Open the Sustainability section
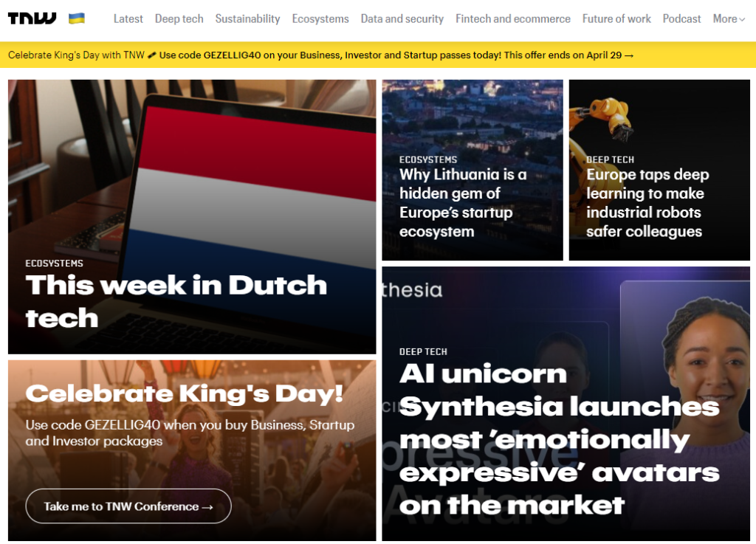This screenshot has width=756, height=544. tap(247, 18)
